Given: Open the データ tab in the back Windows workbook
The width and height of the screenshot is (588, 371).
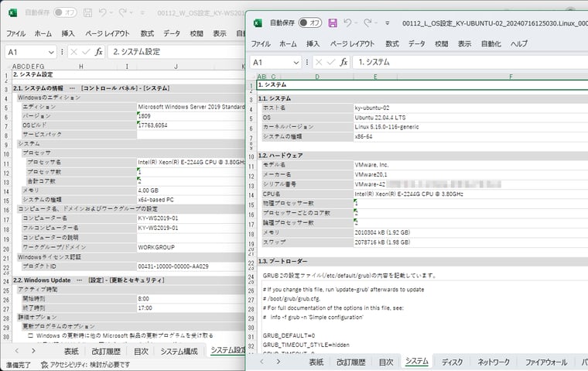Looking at the screenshot, I should [172, 34].
